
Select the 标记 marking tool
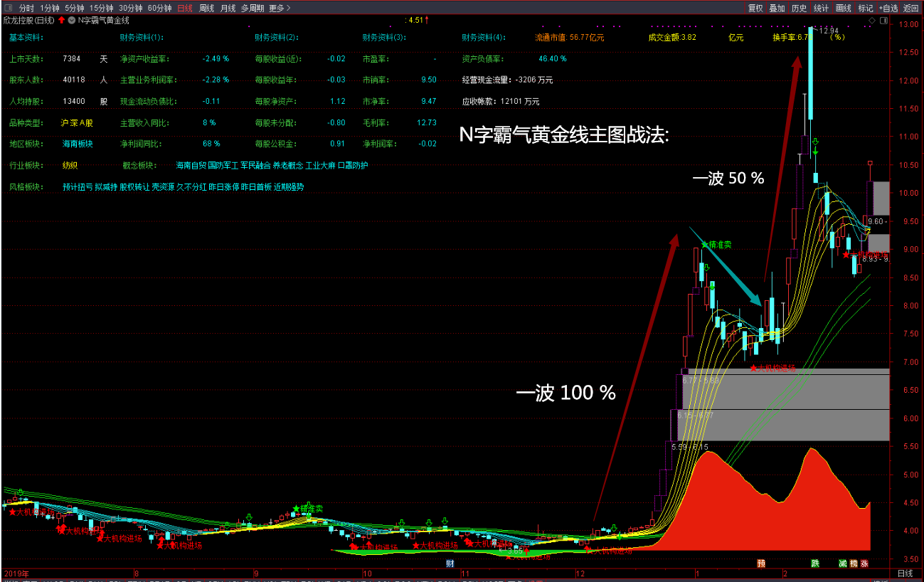(866, 8)
